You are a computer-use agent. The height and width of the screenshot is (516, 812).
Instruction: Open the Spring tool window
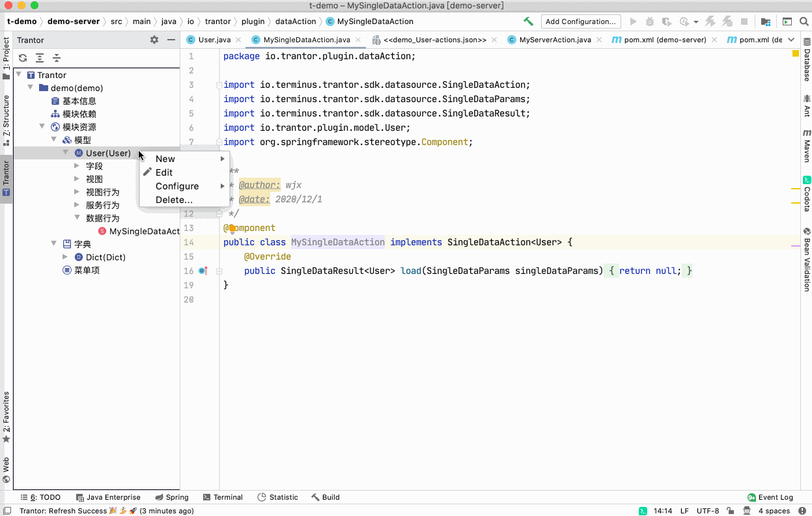tap(172, 497)
